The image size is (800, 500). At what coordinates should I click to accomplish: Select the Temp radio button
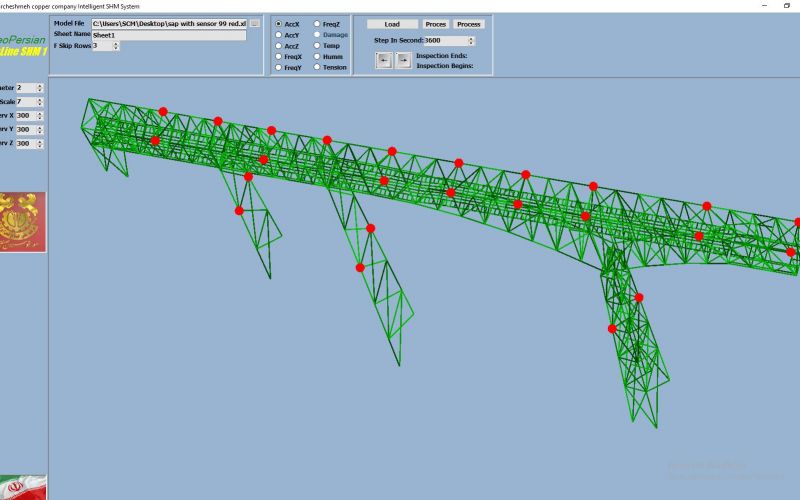point(317,46)
